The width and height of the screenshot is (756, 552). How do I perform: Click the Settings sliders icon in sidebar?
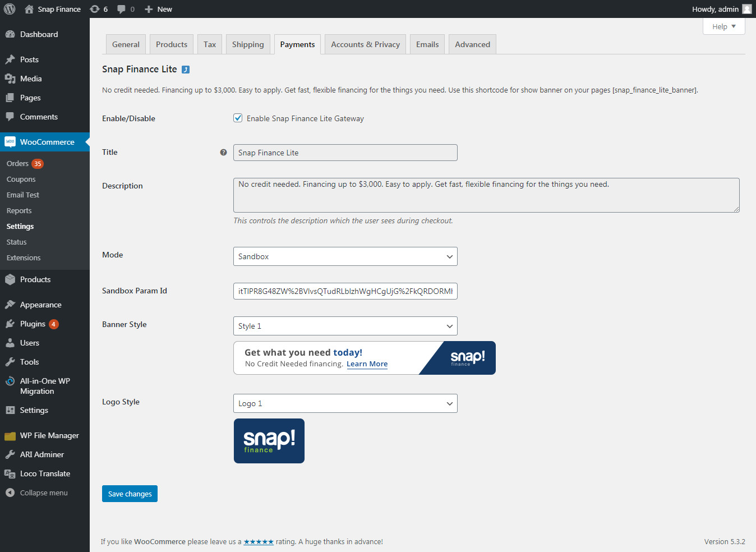click(10, 410)
